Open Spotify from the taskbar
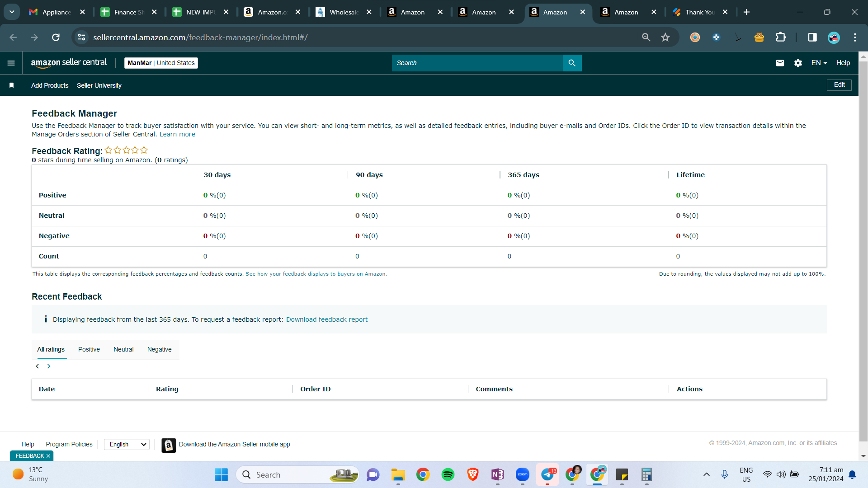Viewport: 868px width, 488px height. click(x=448, y=474)
